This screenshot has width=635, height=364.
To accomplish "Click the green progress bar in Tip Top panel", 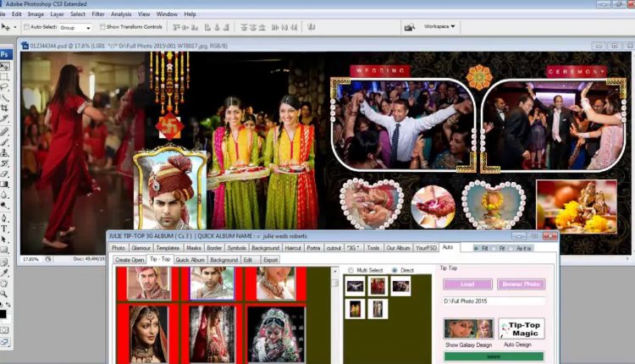I will [494, 356].
